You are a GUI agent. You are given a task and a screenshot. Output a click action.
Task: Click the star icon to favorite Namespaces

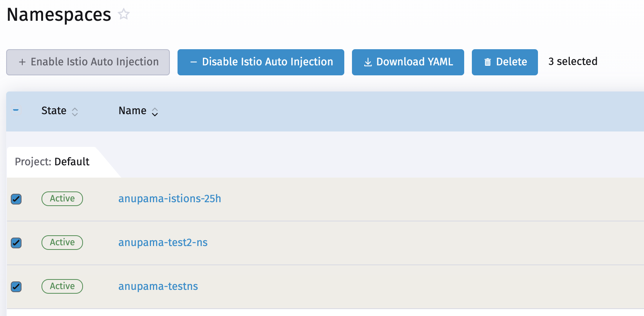[124, 14]
